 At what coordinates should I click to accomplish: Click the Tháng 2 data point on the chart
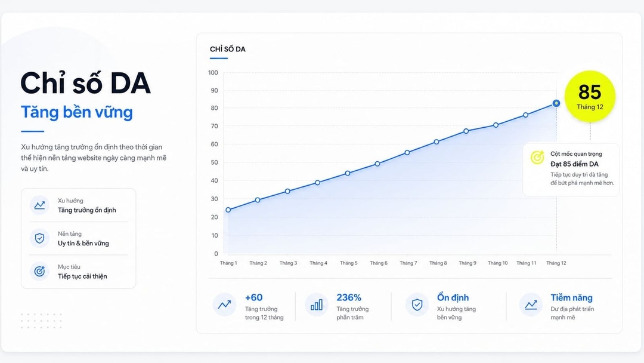[258, 200]
